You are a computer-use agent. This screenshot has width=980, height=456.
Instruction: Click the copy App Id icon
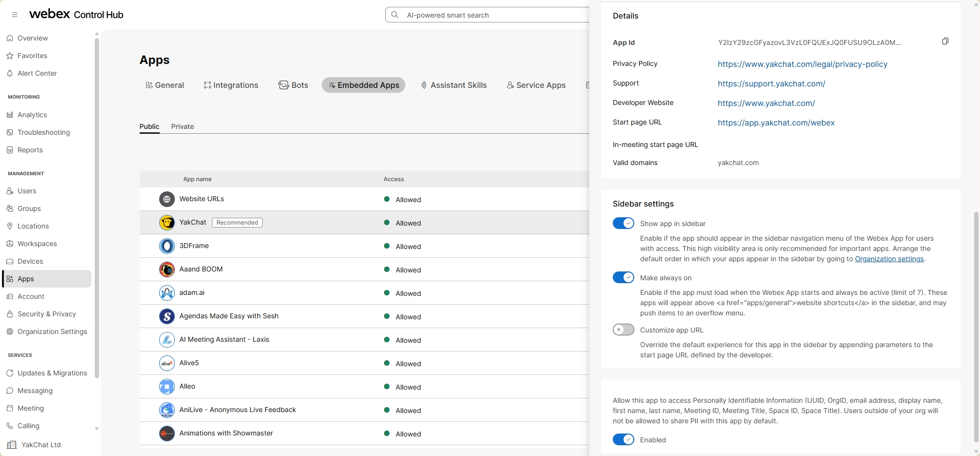tap(945, 41)
